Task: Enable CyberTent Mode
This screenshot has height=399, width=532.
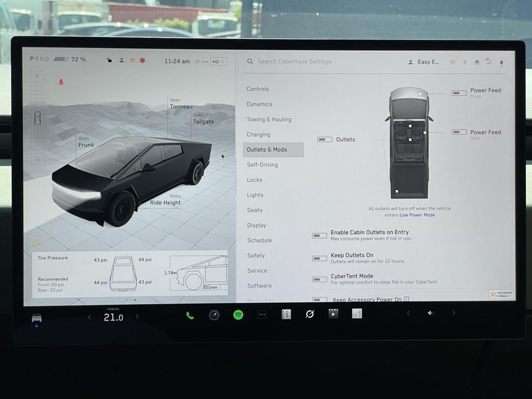Action: click(x=320, y=279)
